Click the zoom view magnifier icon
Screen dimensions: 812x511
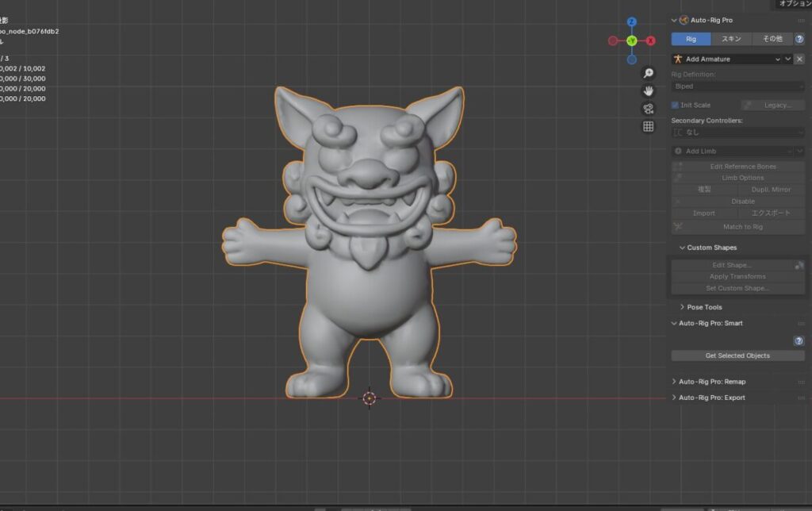pyautogui.click(x=648, y=73)
